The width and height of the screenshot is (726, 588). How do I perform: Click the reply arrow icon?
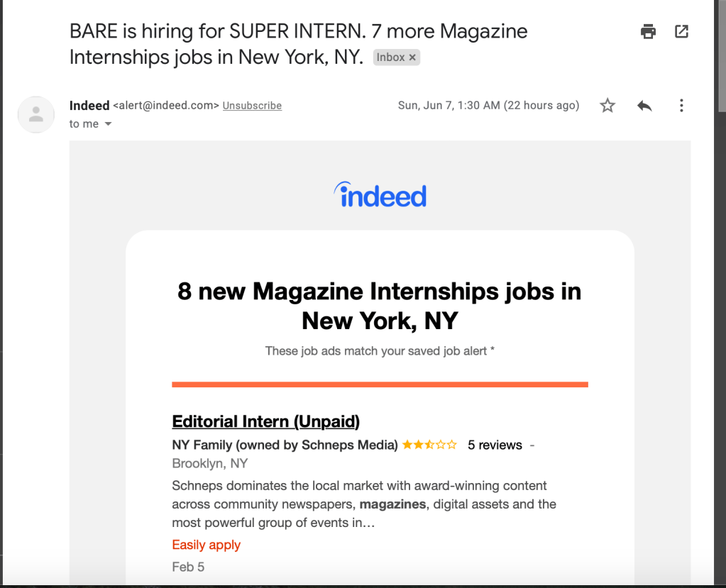(644, 106)
